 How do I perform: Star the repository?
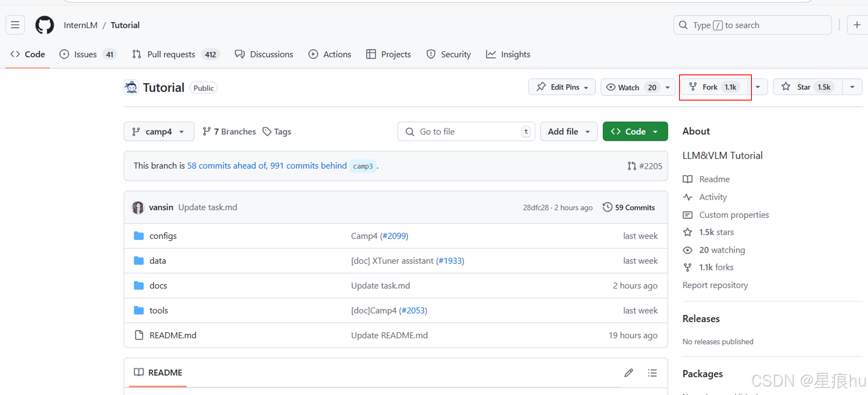[807, 87]
